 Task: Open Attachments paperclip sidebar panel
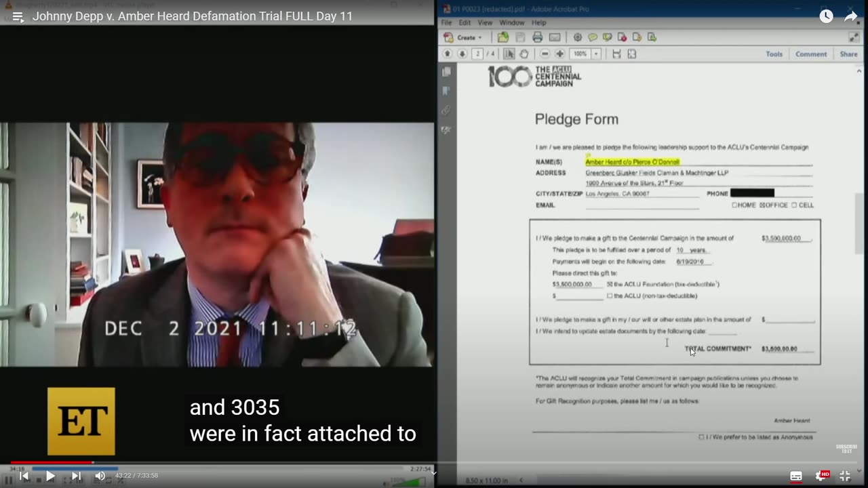tap(446, 110)
